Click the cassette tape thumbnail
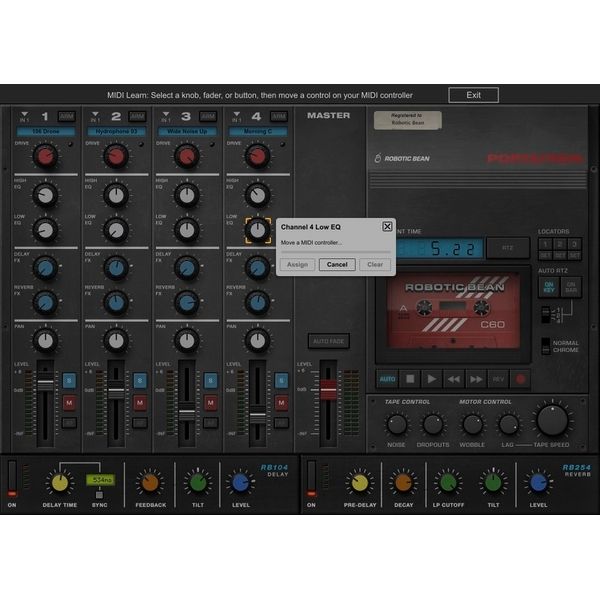 point(453,311)
